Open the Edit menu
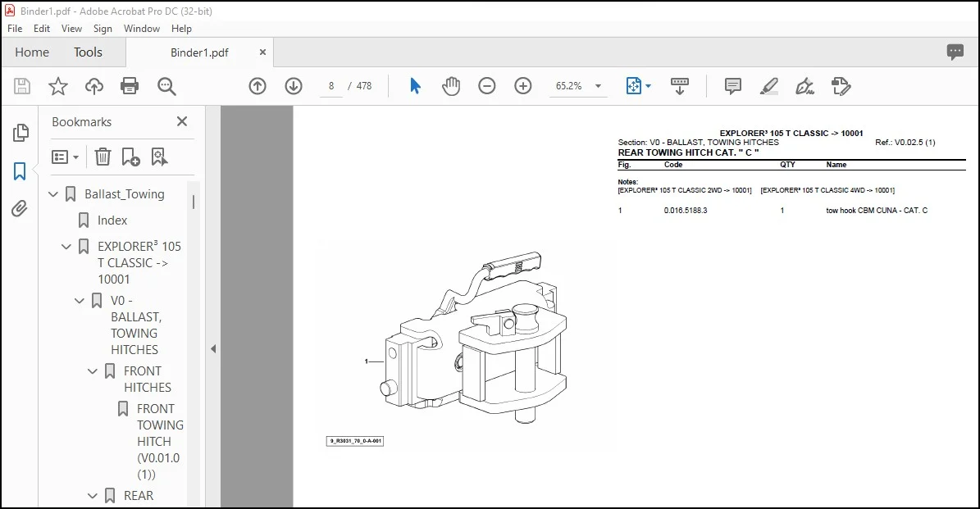Image resolution: width=980 pixels, height=509 pixels. pos(42,29)
